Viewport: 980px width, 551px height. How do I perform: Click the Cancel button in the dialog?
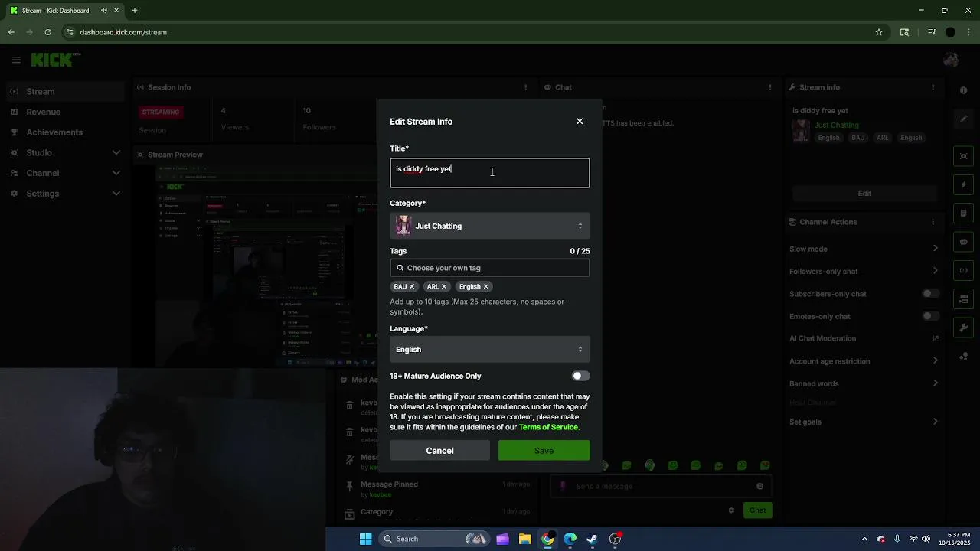click(x=439, y=451)
